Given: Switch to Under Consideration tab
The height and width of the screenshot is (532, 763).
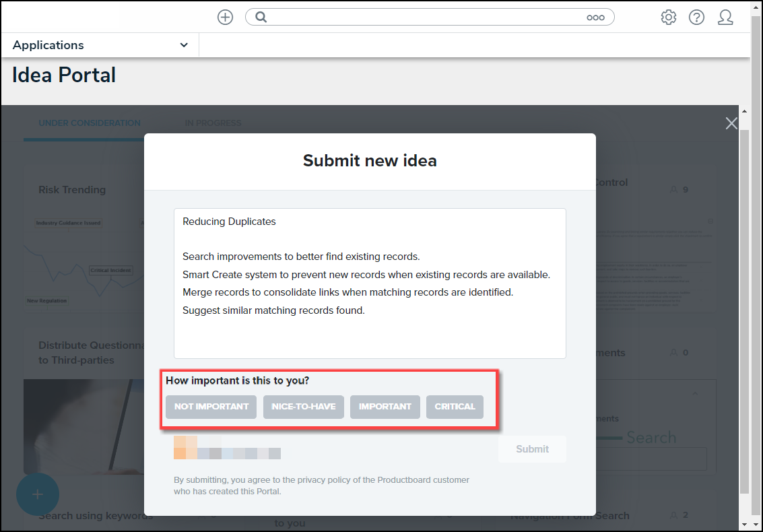Looking at the screenshot, I should [90, 123].
